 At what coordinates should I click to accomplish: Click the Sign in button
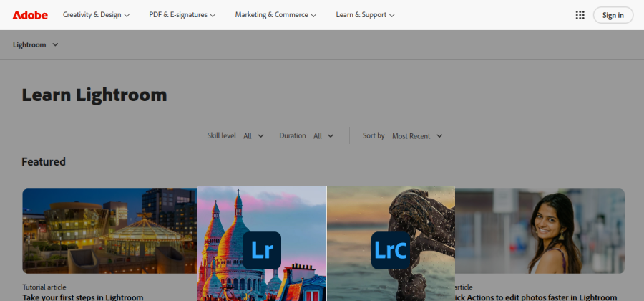613,15
